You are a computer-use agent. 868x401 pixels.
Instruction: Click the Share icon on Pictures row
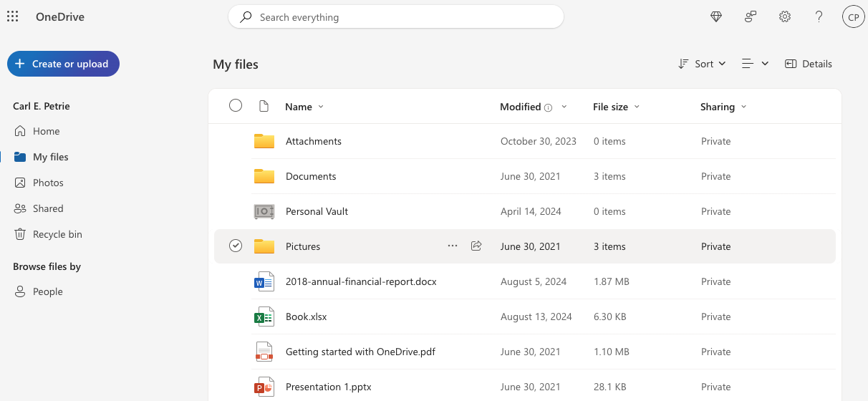[x=476, y=246]
